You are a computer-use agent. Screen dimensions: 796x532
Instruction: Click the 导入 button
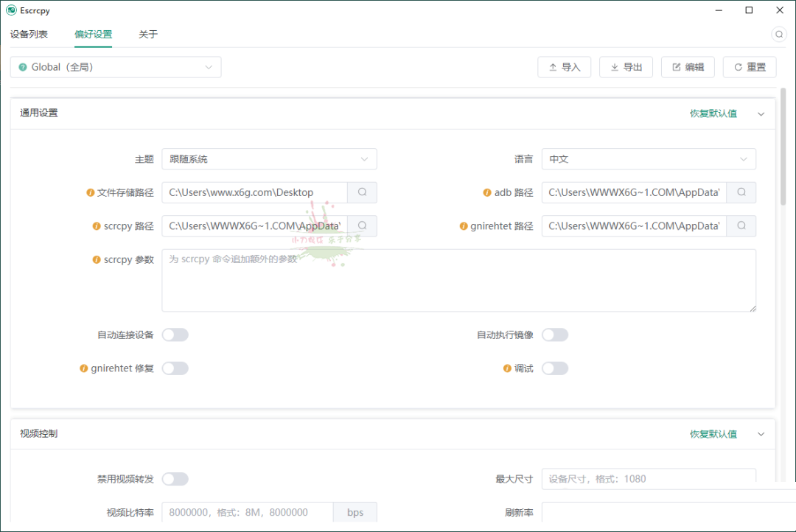coord(565,67)
